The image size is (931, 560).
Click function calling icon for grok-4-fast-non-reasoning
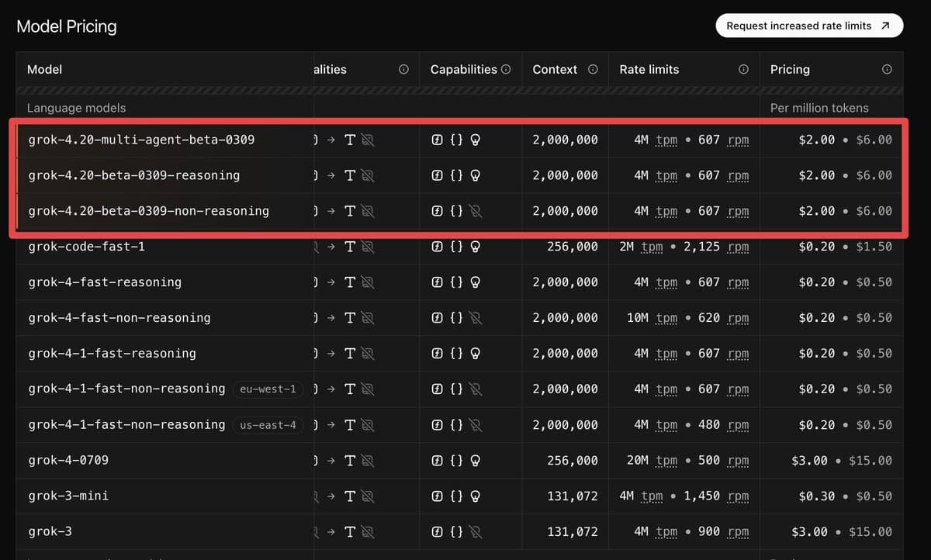(x=438, y=318)
